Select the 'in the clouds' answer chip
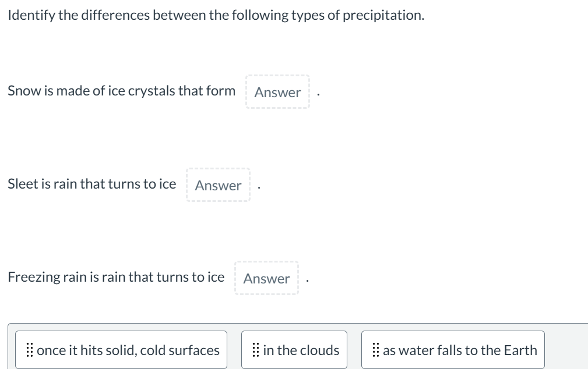 (294, 349)
